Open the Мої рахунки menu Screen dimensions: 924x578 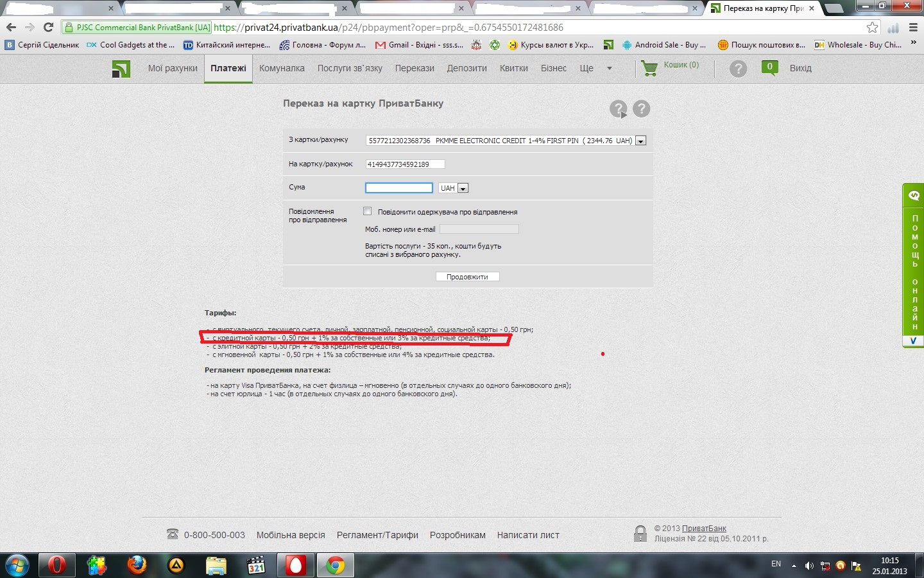click(173, 68)
